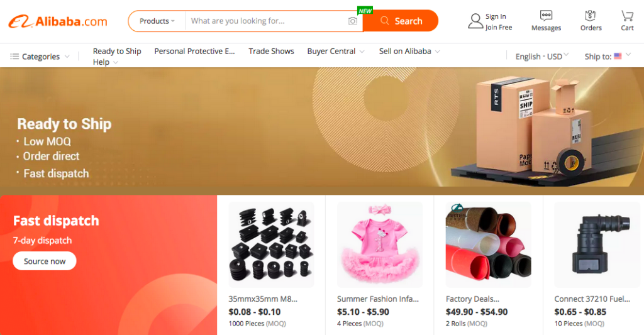This screenshot has height=335, width=644.
Task: Open the Ready to Ship menu item
Action: click(117, 52)
